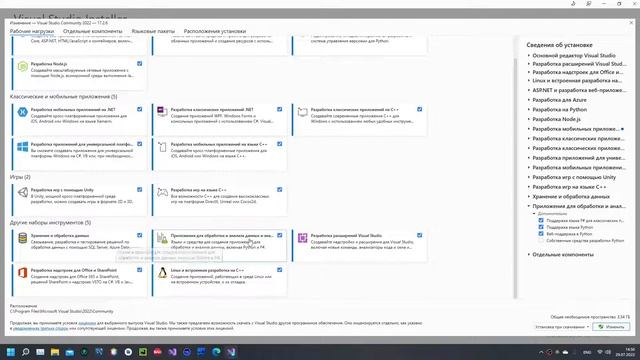Uncheck Python language support optional component

[x=541, y=227]
